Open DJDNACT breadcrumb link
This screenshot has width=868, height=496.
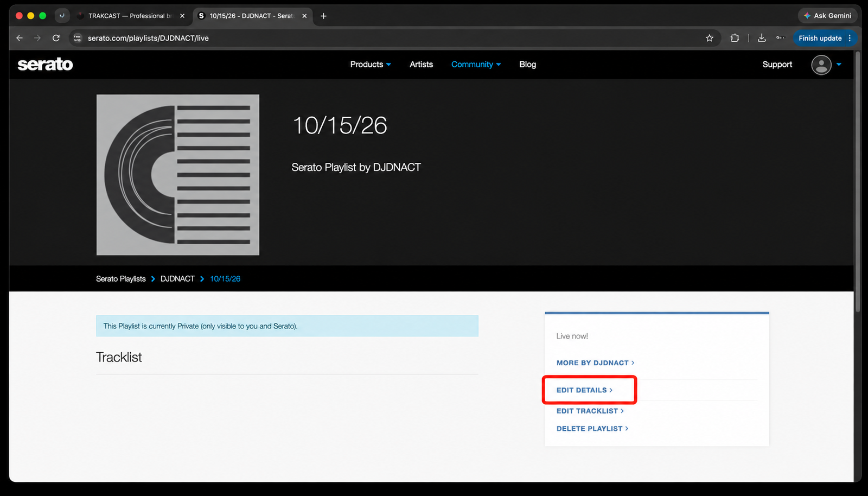[177, 279]
